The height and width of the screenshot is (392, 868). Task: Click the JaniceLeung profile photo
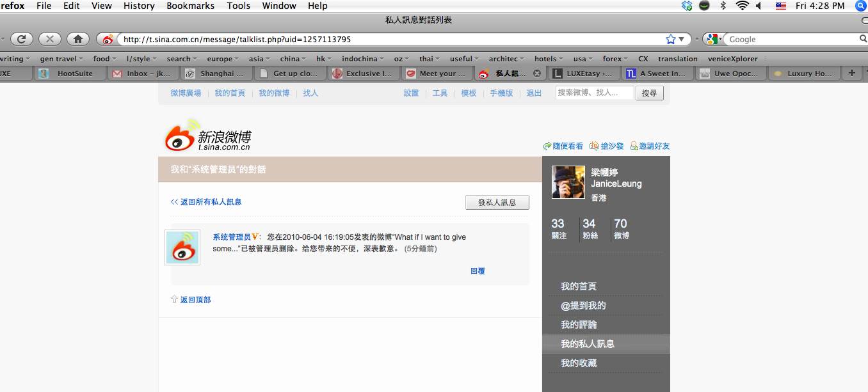click(x=568, y=182)
